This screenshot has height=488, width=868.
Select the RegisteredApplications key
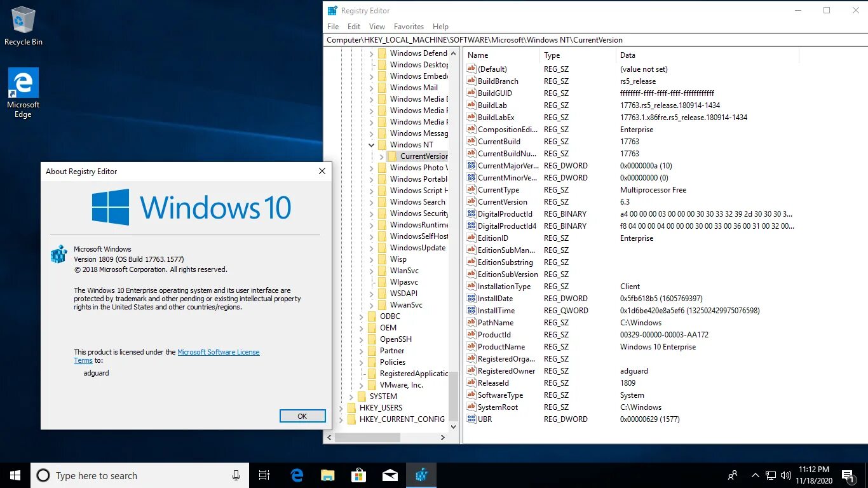414,374
